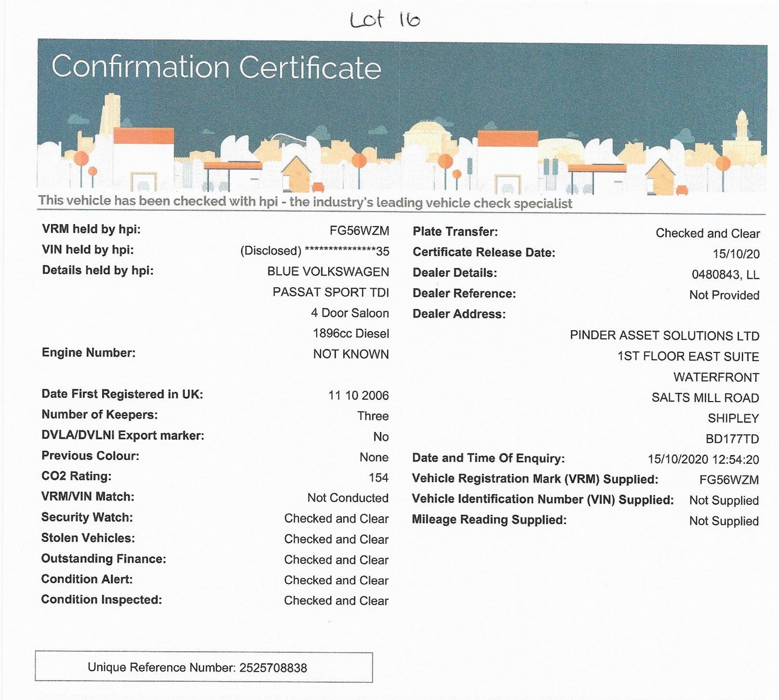This screenshot has width=779, height=700.
Task: Click the hpi vehicle check tagline text
Action: (305, 202)
